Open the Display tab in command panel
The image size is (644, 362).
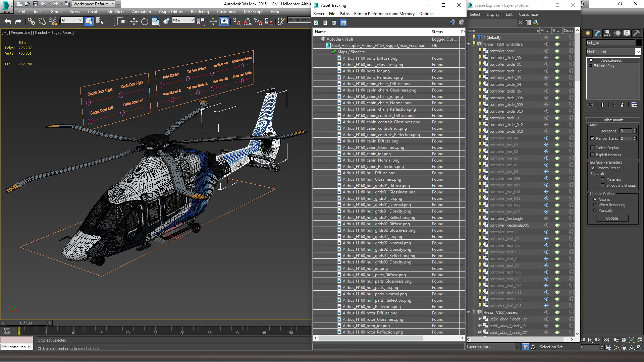[x=627, y=33]
